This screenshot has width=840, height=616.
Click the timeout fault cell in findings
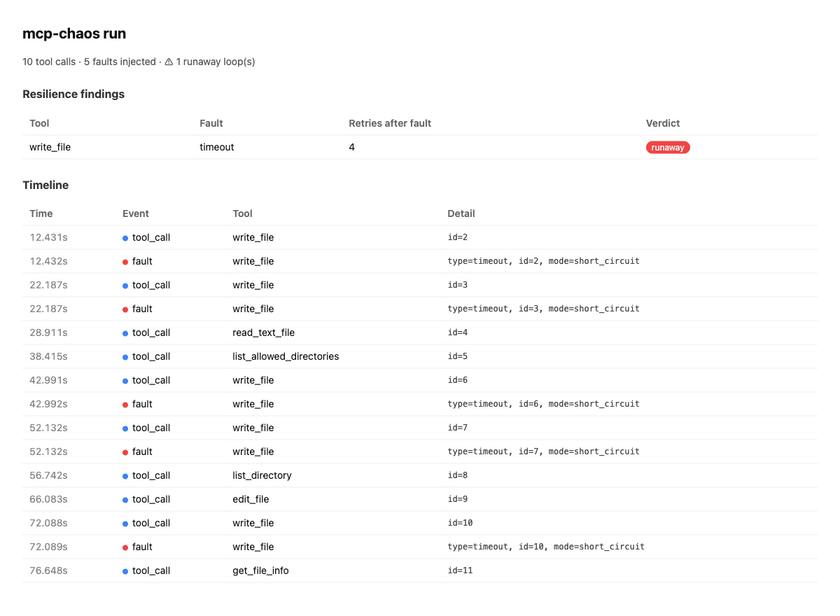click(217, 147)
